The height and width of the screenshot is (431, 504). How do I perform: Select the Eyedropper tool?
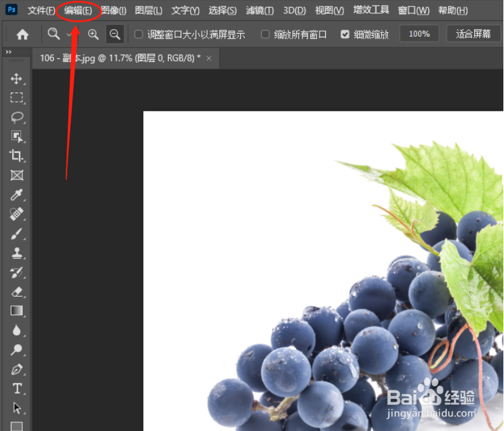[x=16, y=195]
